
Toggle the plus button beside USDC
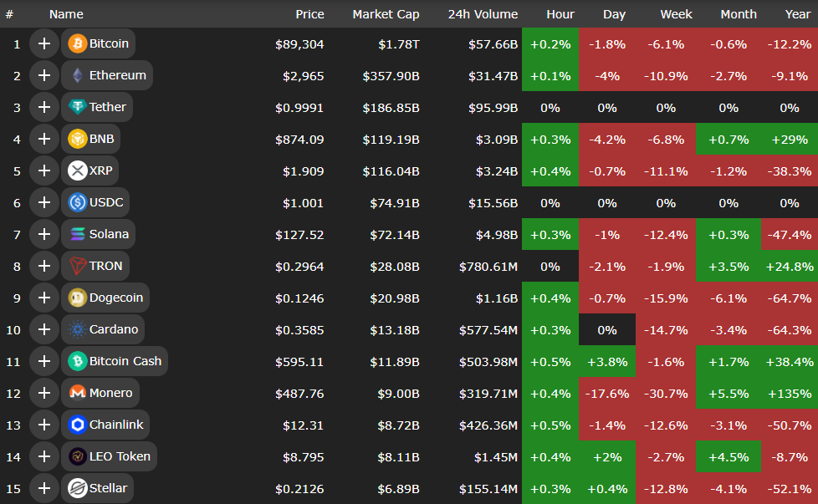(44, 202)
